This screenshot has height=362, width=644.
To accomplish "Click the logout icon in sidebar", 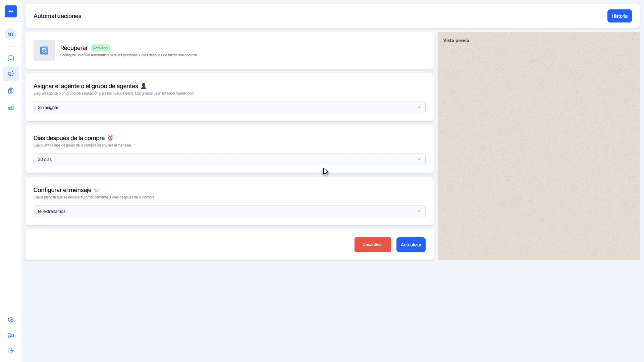I will click(11, 351).
